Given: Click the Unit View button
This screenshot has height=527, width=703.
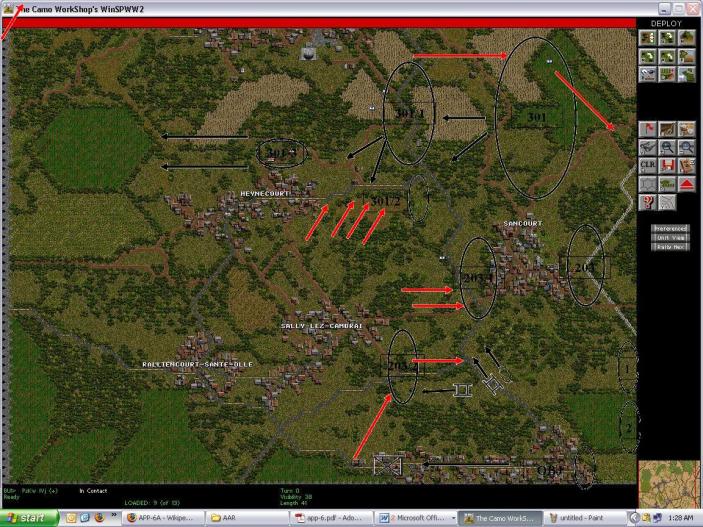Looking at the screenshot, I should 670,237.
